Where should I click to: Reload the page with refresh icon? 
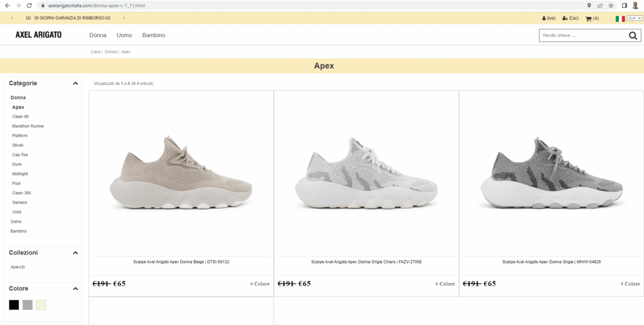[29, 6]
